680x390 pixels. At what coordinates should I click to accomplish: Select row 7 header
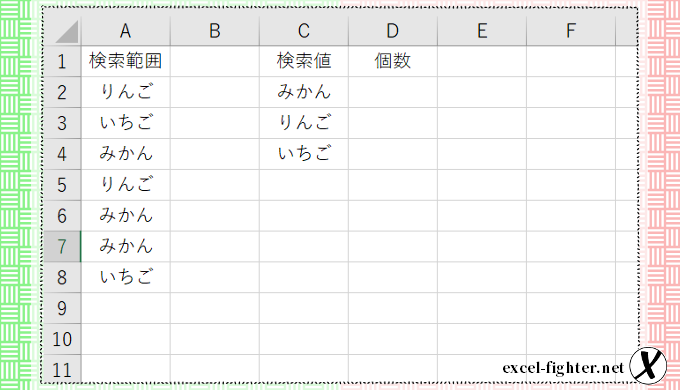point(62,246)
